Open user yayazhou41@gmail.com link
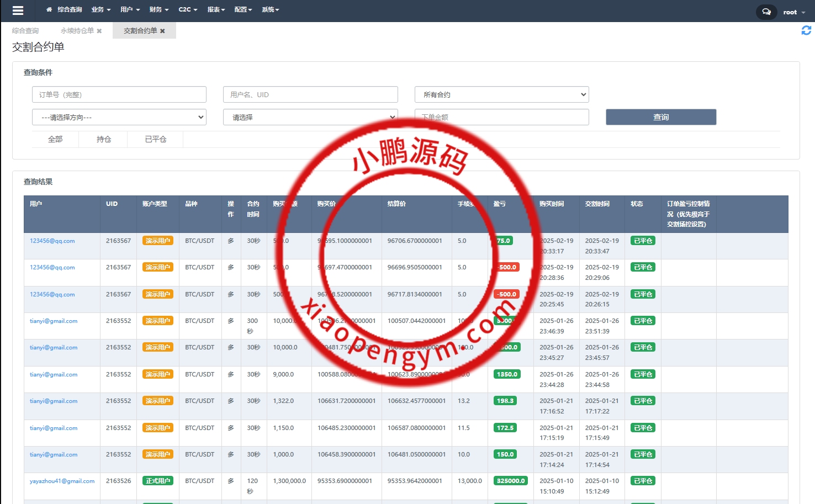The image size is (815, 504). (62, 481)
